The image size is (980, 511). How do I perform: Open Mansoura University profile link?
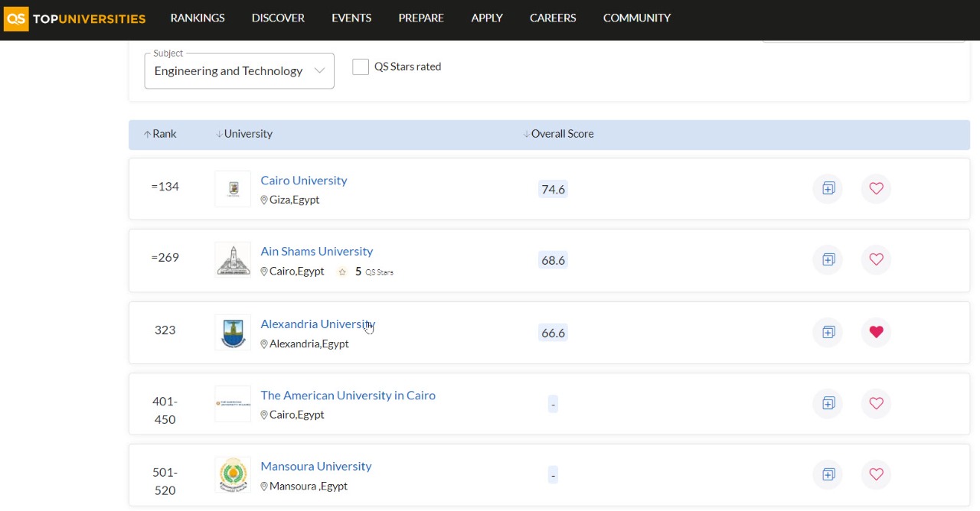click(x=315, y=467)
